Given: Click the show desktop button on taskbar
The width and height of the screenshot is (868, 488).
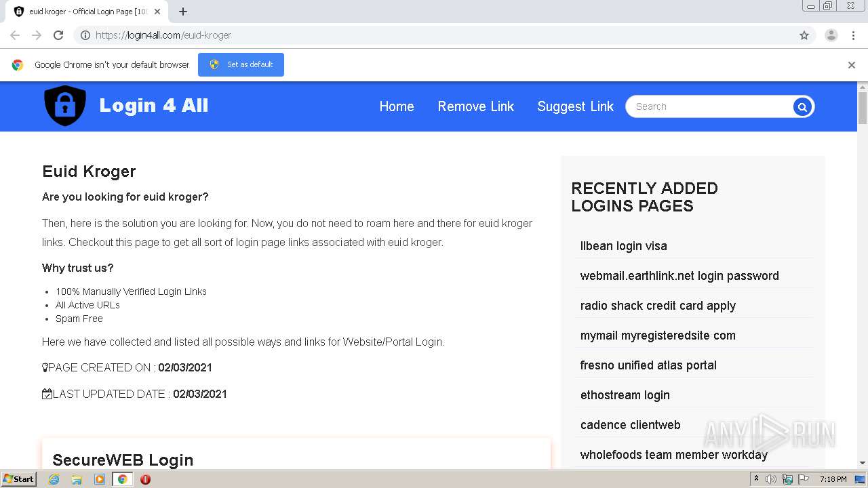Looking at the screenshot, I should point(860,479).
